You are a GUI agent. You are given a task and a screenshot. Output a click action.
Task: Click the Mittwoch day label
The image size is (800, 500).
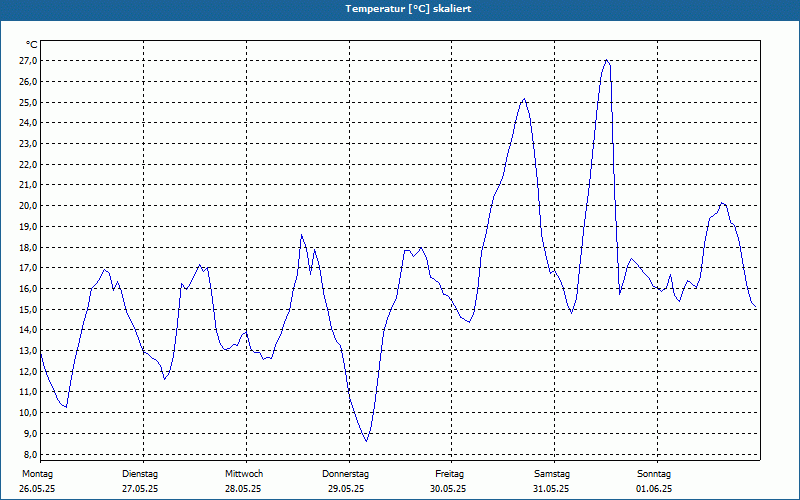244,474
